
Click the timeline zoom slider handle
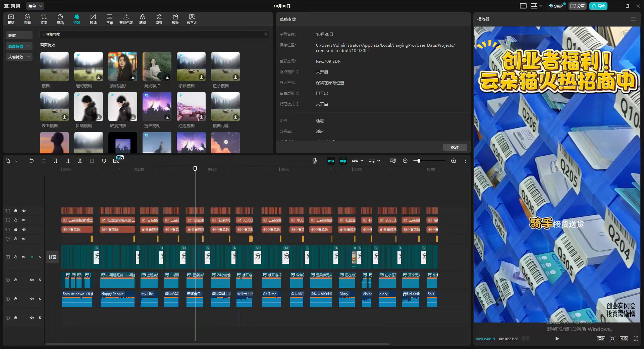coord(419,161)
